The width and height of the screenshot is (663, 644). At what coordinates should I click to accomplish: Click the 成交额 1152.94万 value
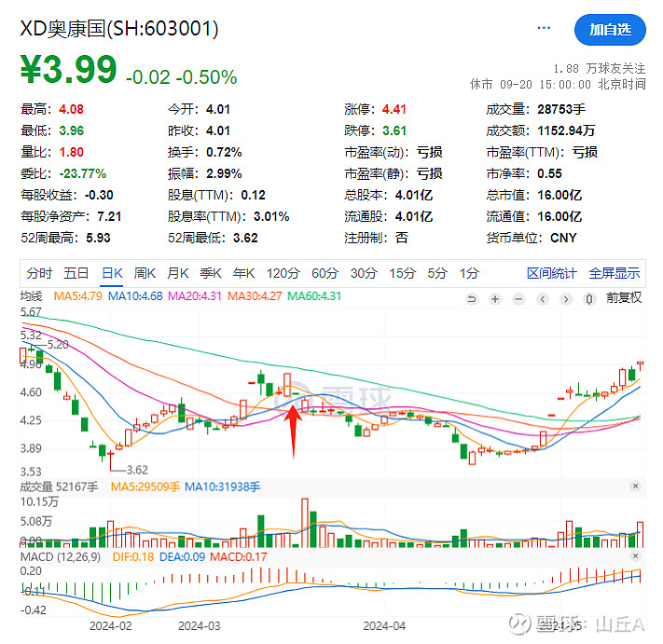566,130
